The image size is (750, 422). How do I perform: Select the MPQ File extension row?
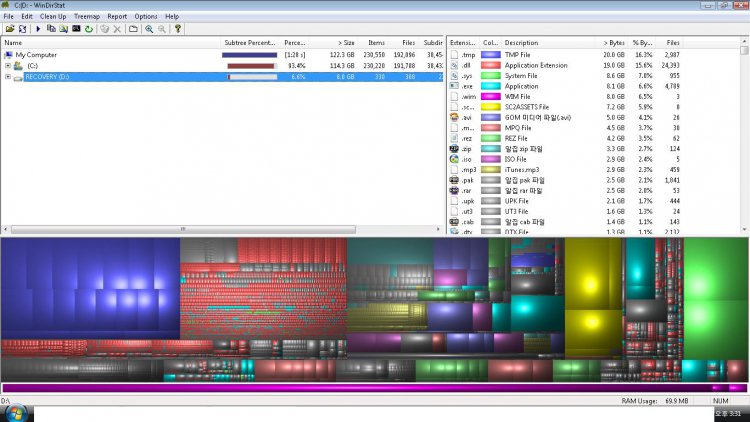tap(565, 128)
